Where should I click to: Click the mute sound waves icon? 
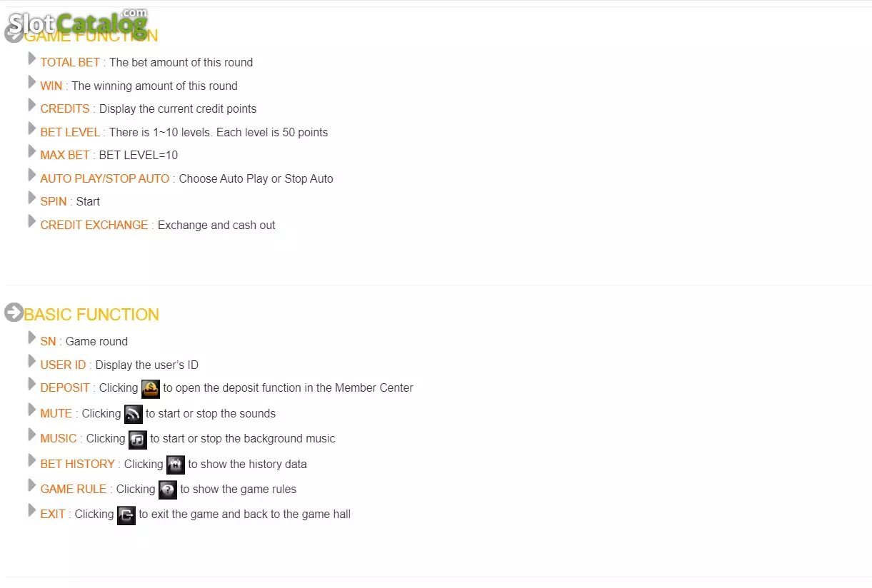[133, 415]
